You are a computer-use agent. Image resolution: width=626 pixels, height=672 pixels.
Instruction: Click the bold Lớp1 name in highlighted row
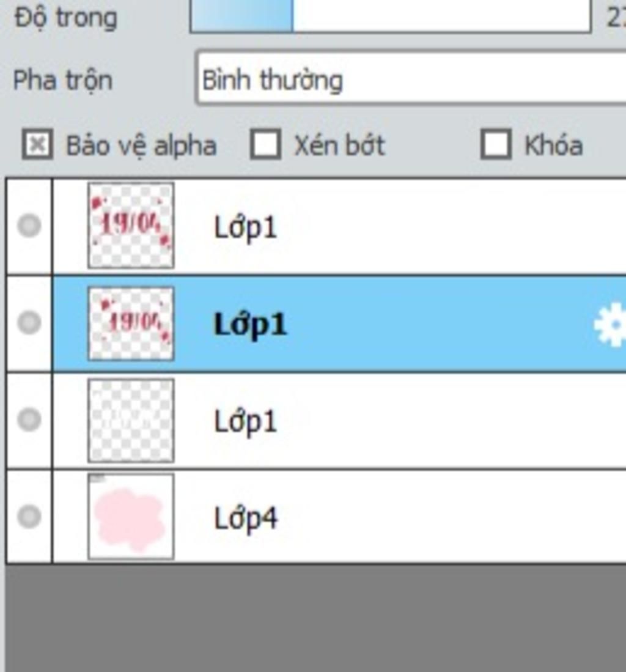[x=250, y=325]
